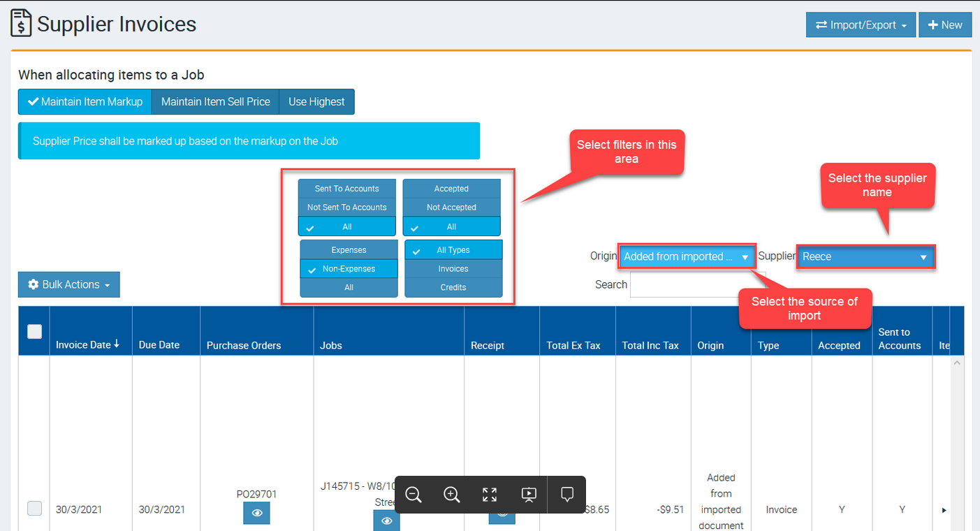Image resolution: width=980 pixels, height=531 pixels.
Task: Switch to the Use Highest option
Action: pos(316,101)
